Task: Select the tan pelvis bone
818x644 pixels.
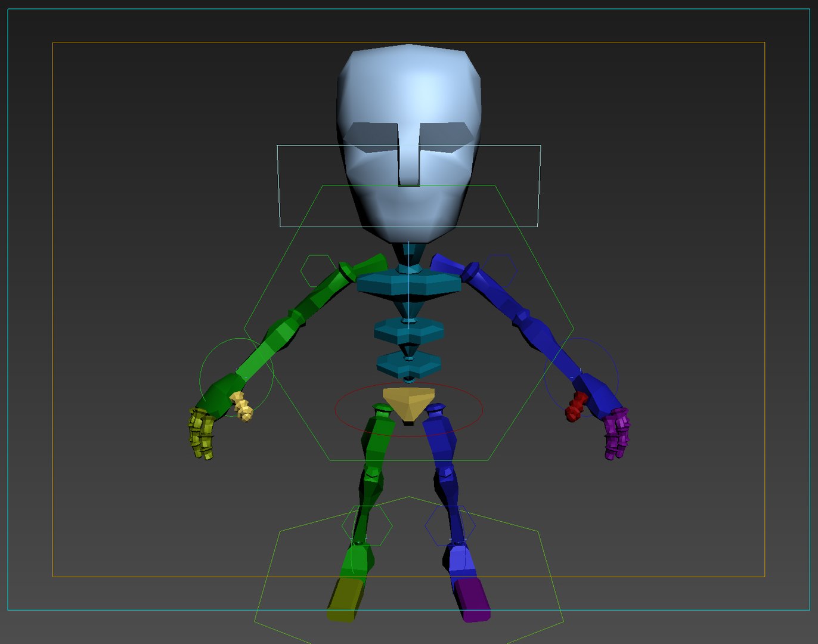Action: 409,404
